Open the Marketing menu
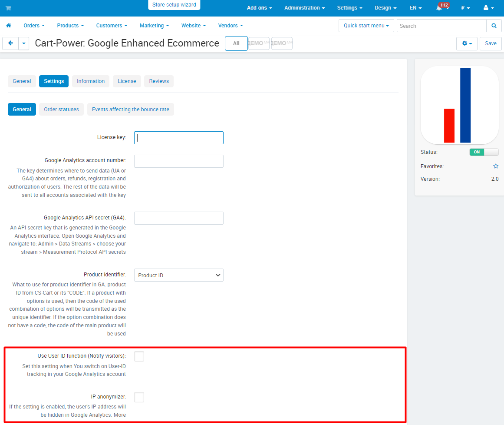Image resolution: width=504 pixels, height=425 pixels. [x=154, y=25]
